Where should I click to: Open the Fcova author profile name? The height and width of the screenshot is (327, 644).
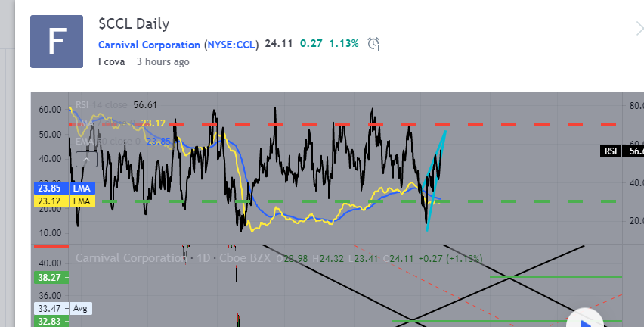pos(111,61)
